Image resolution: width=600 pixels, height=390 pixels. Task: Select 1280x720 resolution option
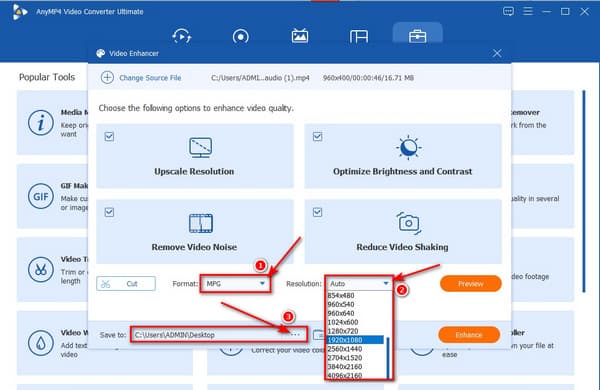coord(343,331)
